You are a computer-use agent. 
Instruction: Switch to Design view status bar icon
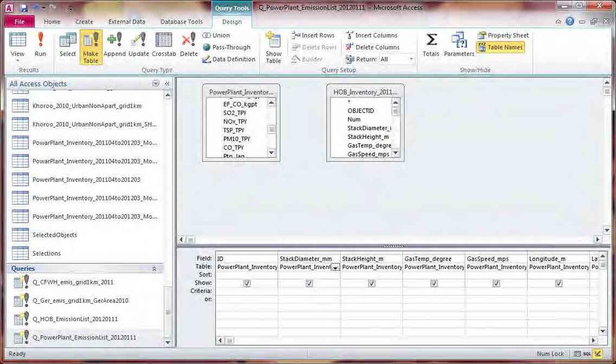[x=597, y=354]
